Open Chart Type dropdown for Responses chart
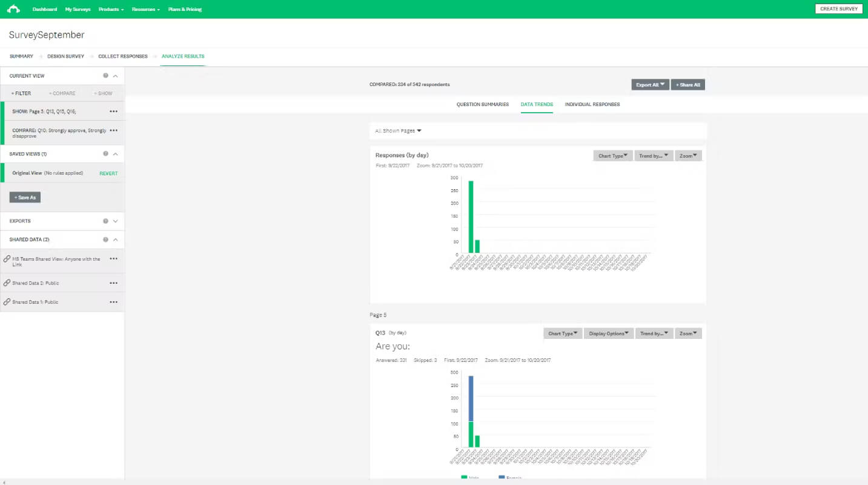This screenshot has width=868, height=485. tap(613, 156)
